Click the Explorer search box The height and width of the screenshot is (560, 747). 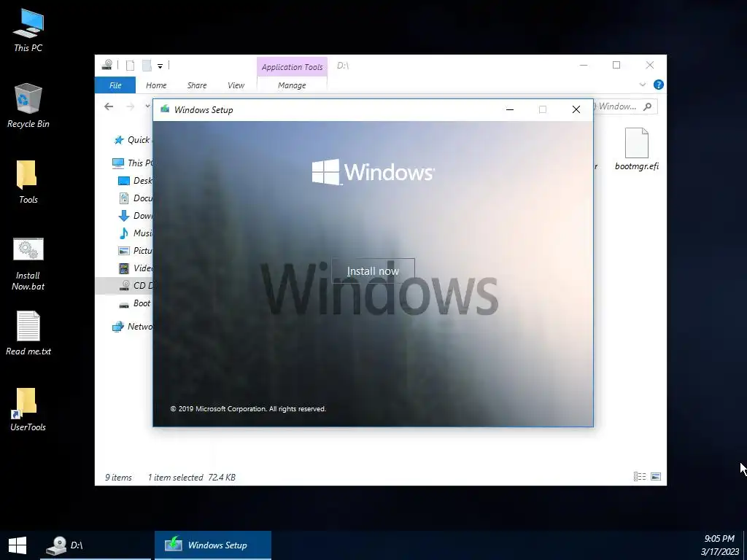[625, 106]
